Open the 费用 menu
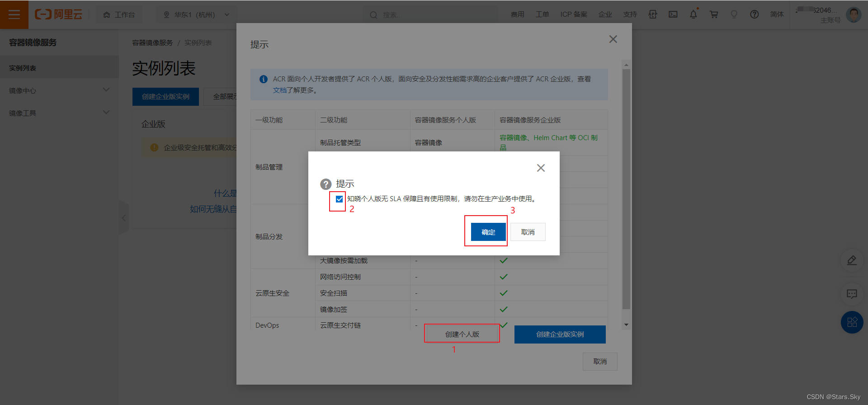Viewport: 868px width, 405px height. point(518,14)
